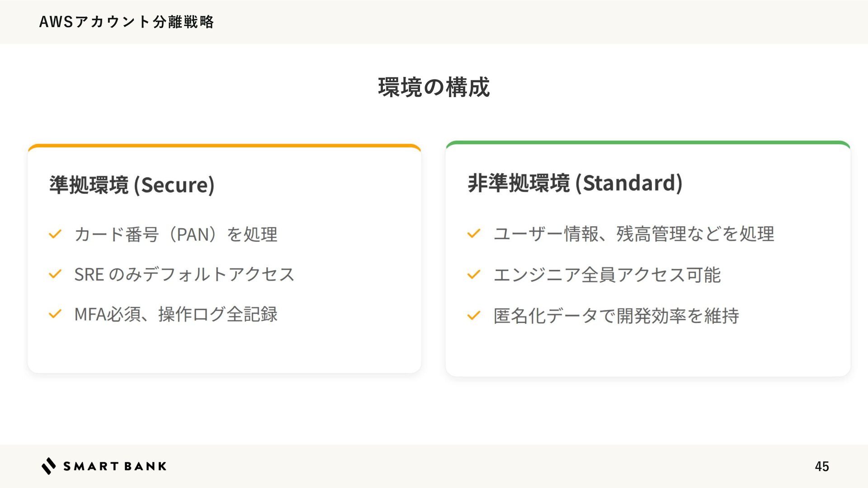
Task: Click the green top border of Standard card
Action: (x=648, y=143)
